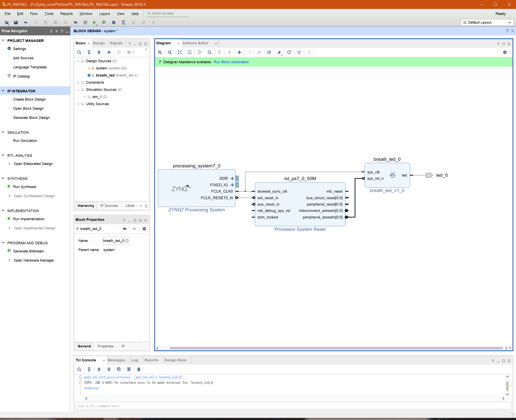Expand DDR interface plus on processing_system7_0
Viewport: 516px width, 420px height.
point(232,178)
